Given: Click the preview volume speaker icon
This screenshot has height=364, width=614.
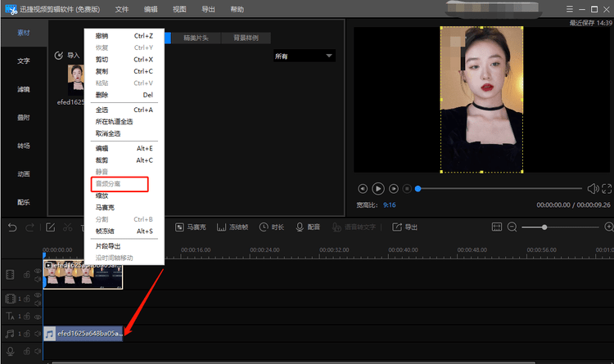Looking at the screenshot, I should [x=593, y=189].
